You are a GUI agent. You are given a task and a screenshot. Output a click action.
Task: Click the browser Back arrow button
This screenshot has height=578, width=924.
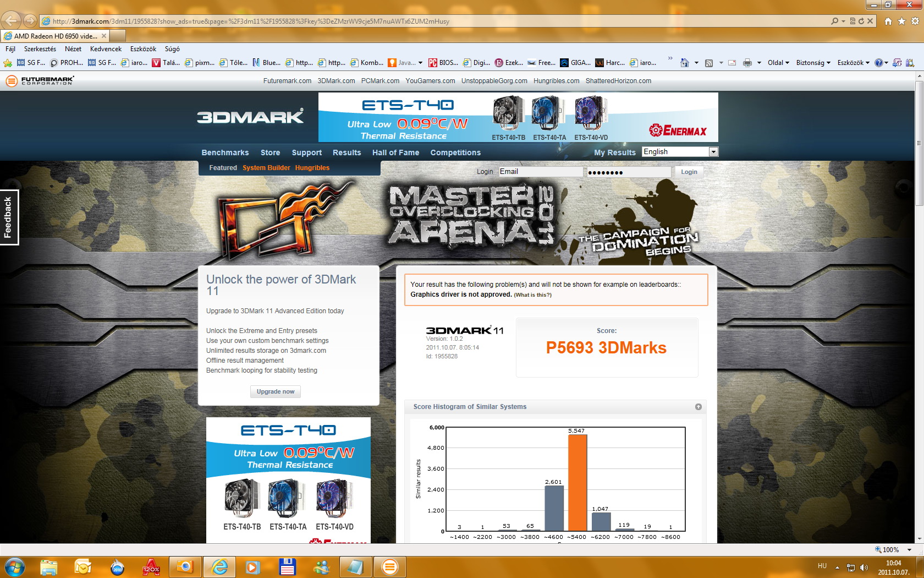coord(11,21)
